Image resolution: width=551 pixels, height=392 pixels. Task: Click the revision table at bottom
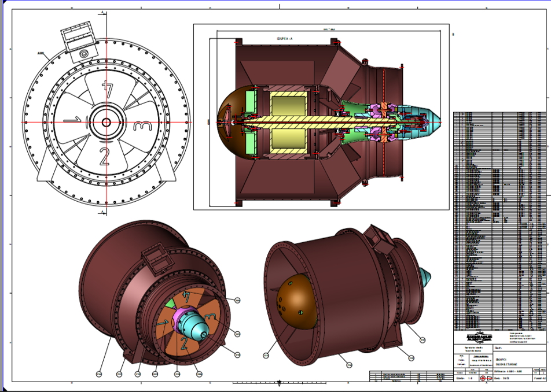410,376
